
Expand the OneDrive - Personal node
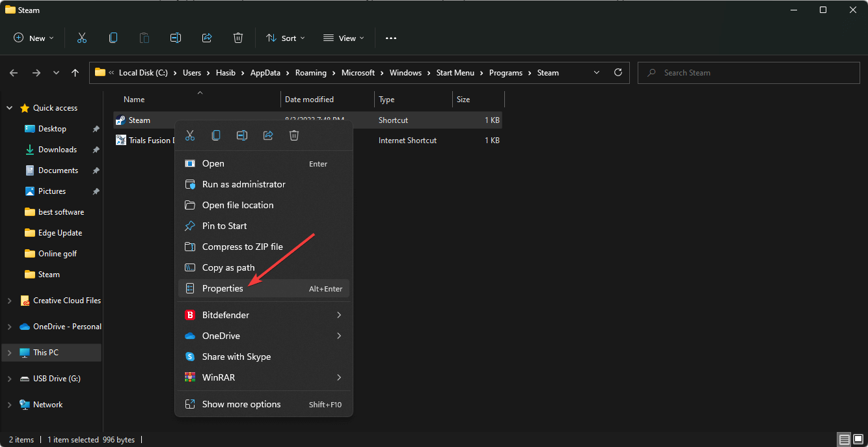10,327
